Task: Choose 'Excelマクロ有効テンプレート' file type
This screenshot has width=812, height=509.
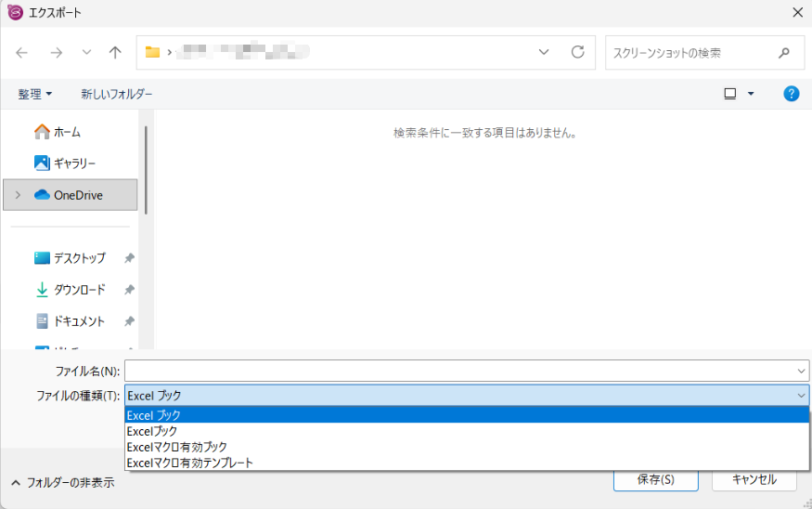Action: point(467,463)
